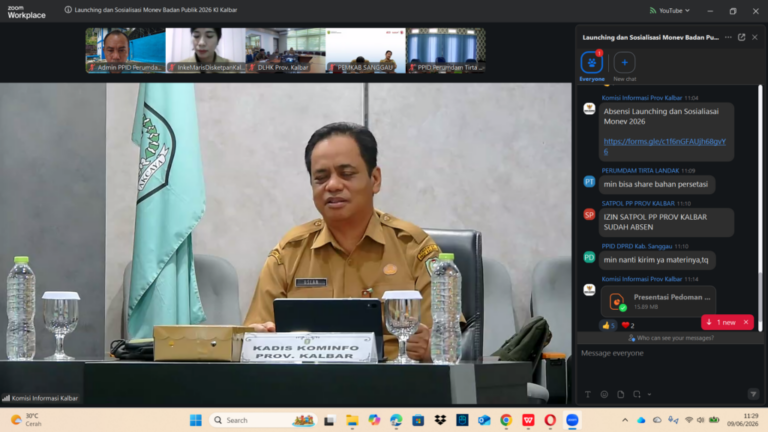Open the emoji picker in chat
Viewport: 768px width, 432px height.
pos(604,394)
